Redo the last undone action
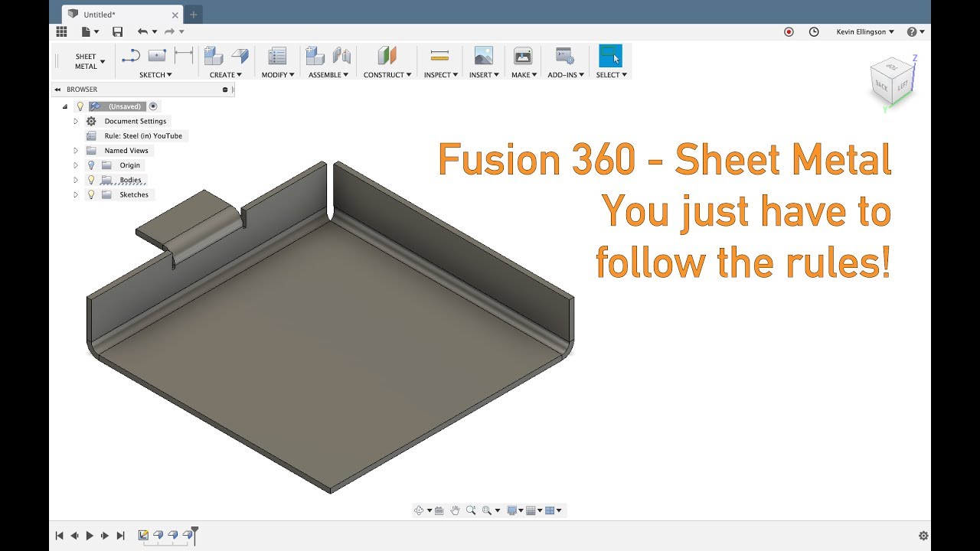The width and height of the screenshot is (980, 551). coord(170,31)
